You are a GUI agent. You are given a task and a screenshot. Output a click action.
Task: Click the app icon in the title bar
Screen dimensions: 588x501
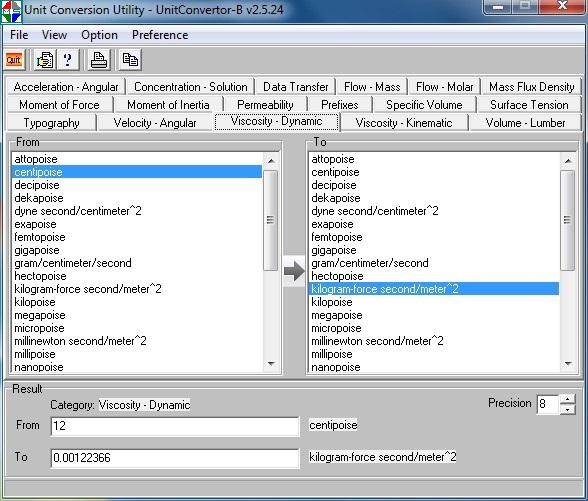click(x=11, y=11)
